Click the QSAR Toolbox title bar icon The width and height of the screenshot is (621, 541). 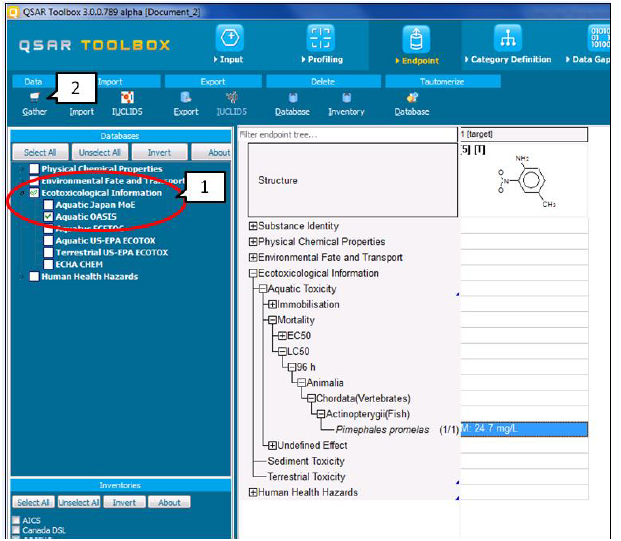point(13,12)
